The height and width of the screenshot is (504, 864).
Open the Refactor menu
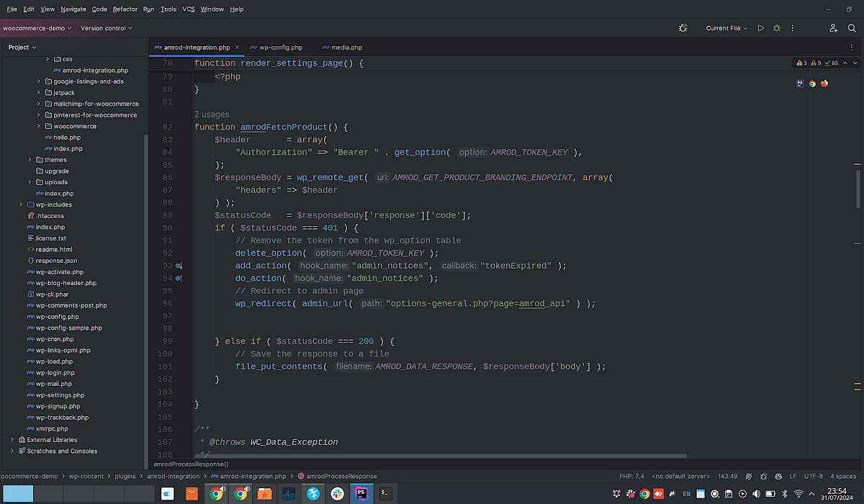pyautogui.click(x=125, y=9)
